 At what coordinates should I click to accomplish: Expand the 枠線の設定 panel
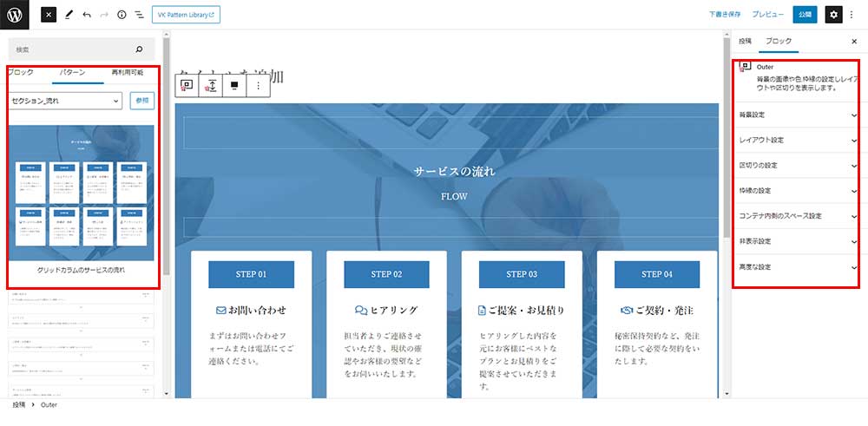click(x=796, y=190)
